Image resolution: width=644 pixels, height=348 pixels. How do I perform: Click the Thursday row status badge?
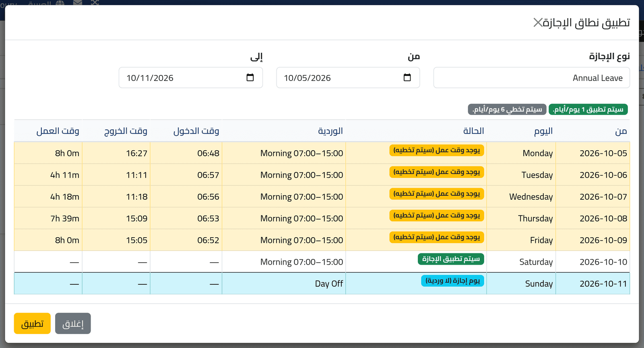tap(437, 215)
